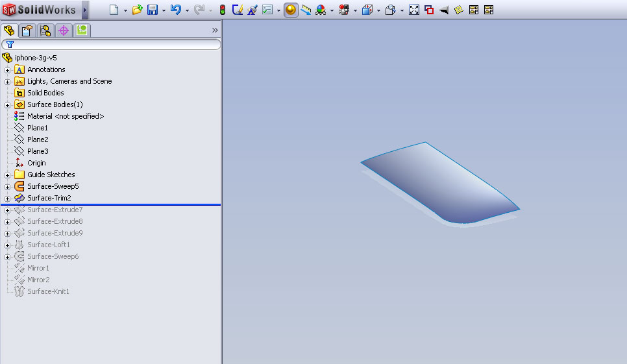Click the SolidWorks logo
Viewport: 627px width, 364px height.
click(39, 10)
